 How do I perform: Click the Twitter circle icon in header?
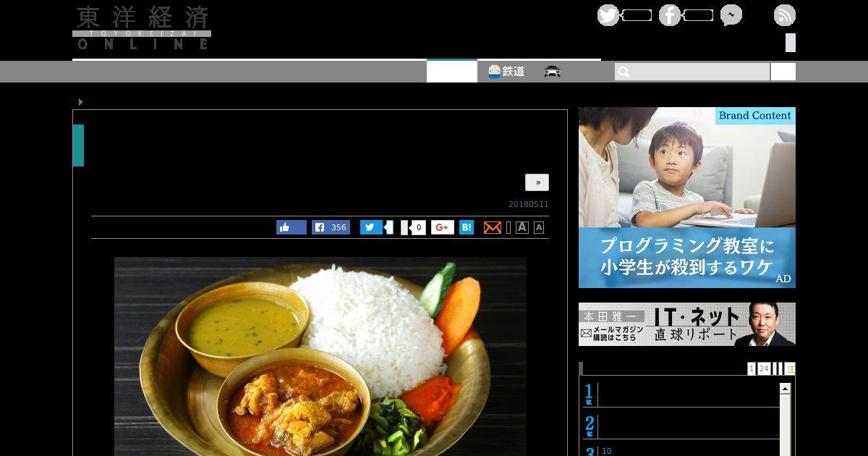(x=608, y=15)
